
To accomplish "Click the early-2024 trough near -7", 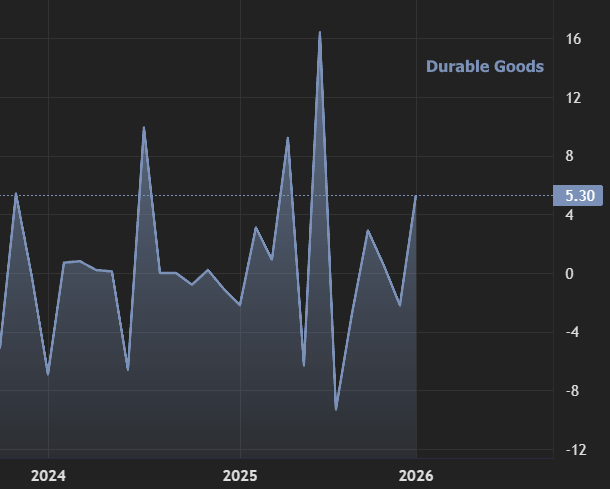I will [48, 374].
